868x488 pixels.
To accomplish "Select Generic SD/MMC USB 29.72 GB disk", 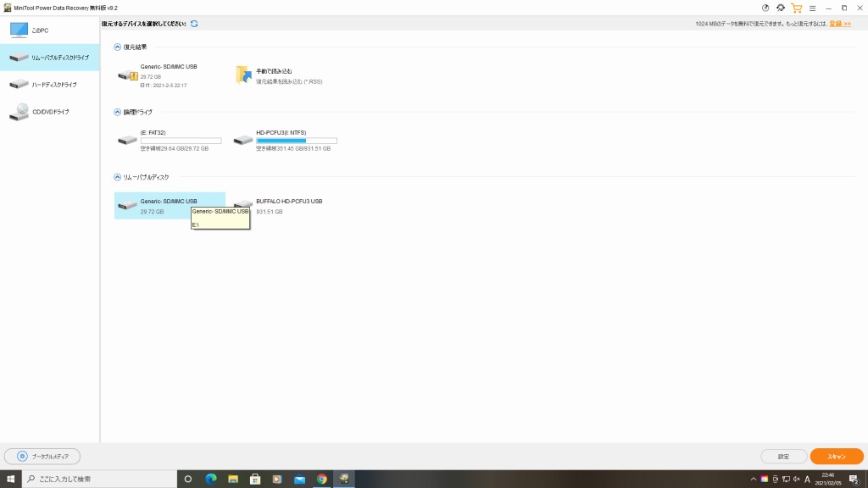I will pyautogui.click(x=170, y=205).
